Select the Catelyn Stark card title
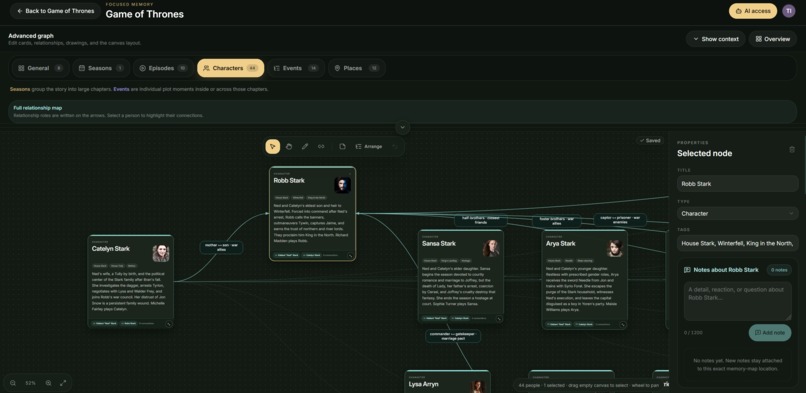 point(111,249)
